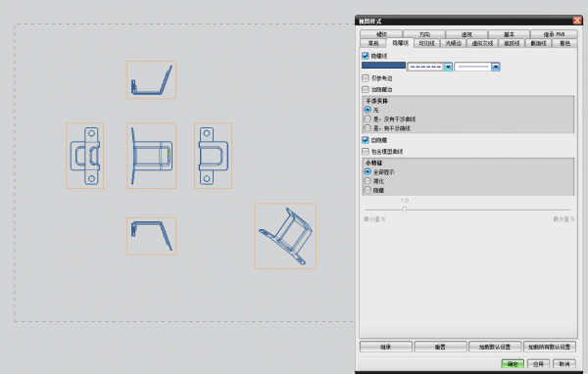588x374 pixels.
Task: Select the isometric bracket drawing view
Action: [x=285, y=236]
